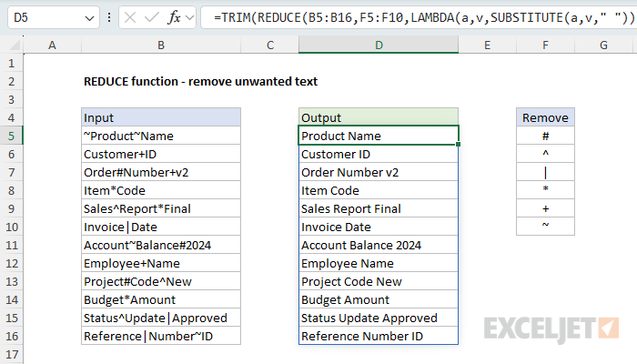Click the fill handle on cell D5
This screenshot has height=364, width=637.
point(459,144)
